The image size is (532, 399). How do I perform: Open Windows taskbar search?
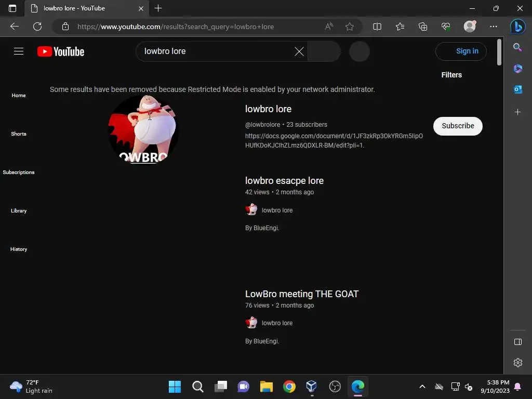pyautogui.click(x=197, y=387)
